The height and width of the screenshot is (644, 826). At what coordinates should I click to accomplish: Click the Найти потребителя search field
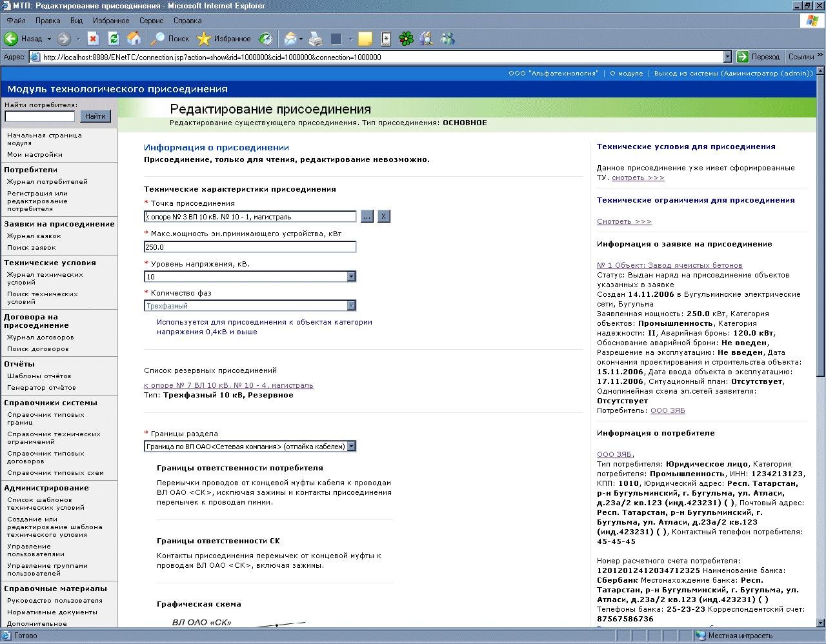pos(40,116)
